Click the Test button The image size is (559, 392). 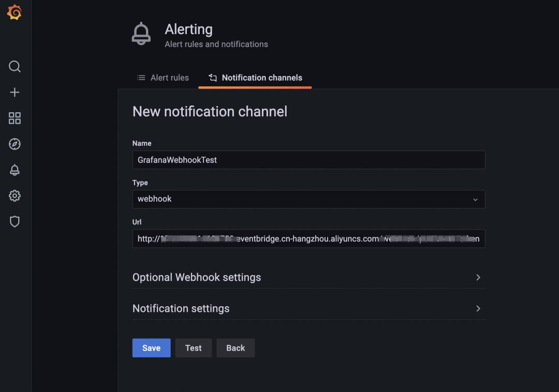pyautogui.click(x=194, y=348)
